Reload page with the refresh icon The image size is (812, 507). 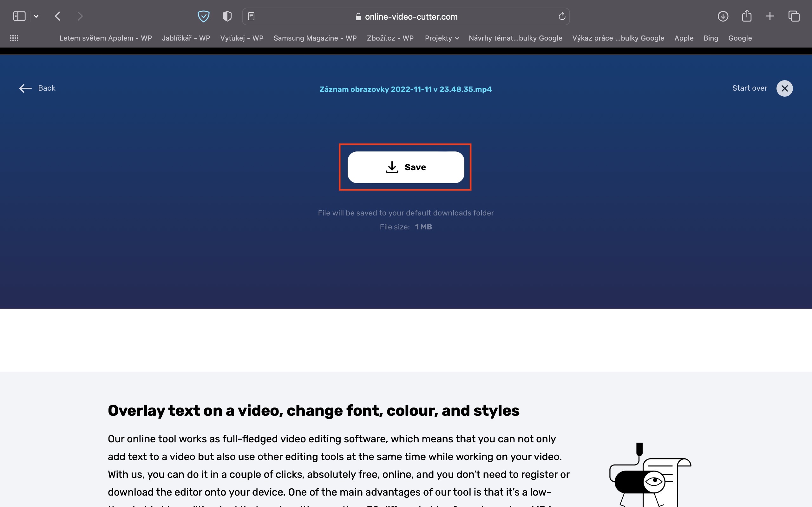pos(562,16)
